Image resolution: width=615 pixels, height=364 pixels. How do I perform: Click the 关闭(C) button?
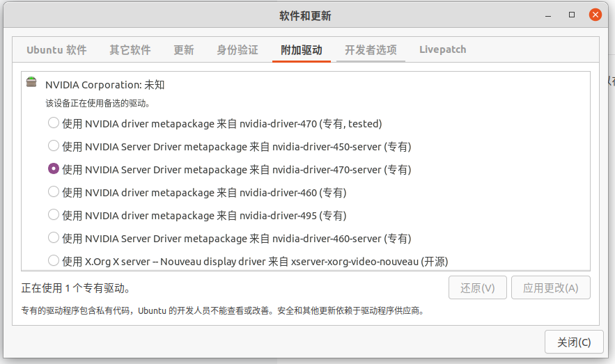[x=574, y=342]
